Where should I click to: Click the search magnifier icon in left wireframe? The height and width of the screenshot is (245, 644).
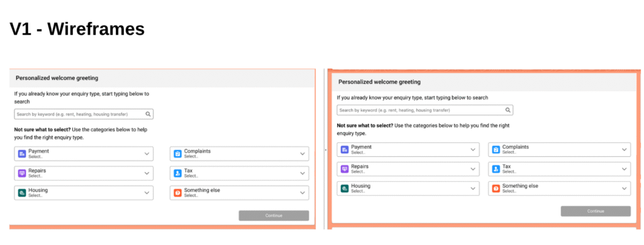[148, 114]
